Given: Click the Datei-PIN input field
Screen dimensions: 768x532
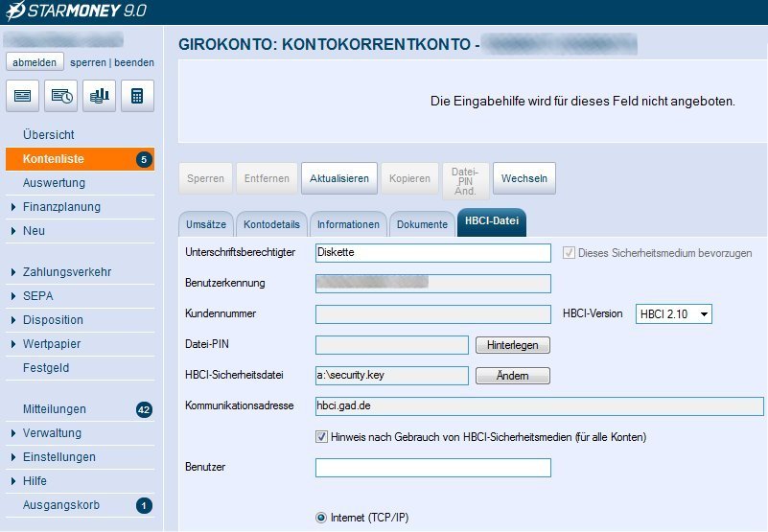Looking at the screenshot, I should [x=392, y=345].
